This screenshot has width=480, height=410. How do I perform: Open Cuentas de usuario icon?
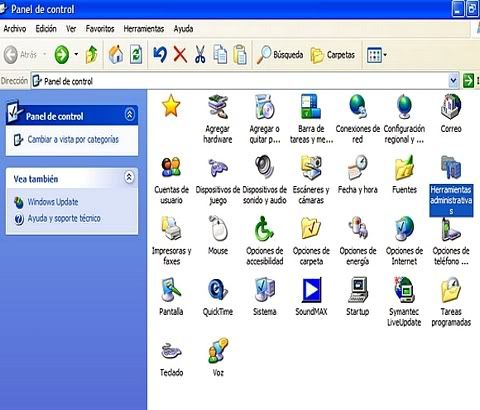coord(171,168)
